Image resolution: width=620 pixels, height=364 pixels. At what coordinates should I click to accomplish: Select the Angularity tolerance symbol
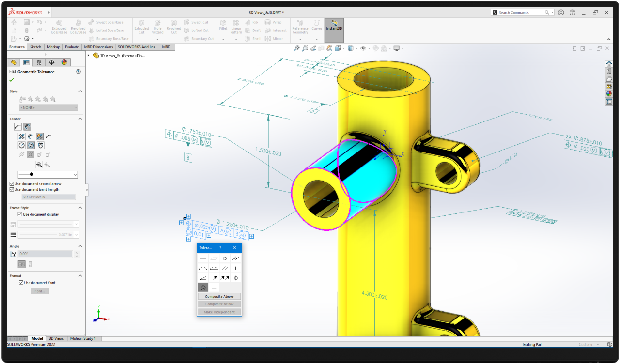click(203, 278)
